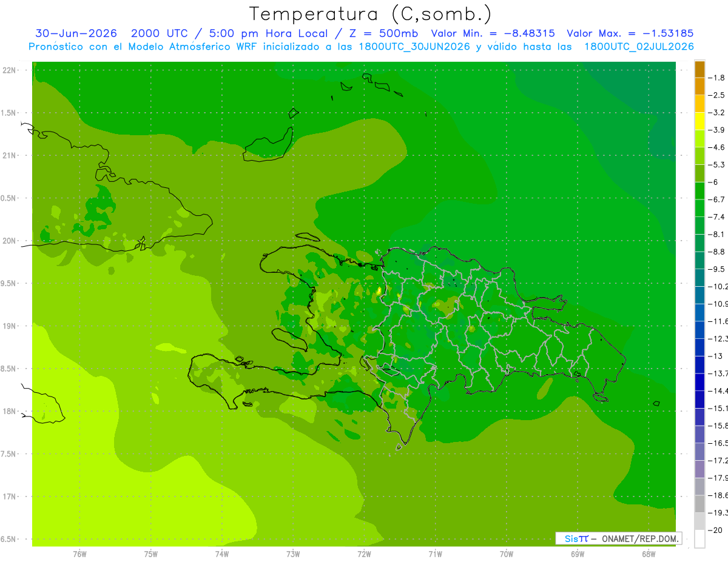
Task: Click the "76W" longitude label
Action: click(79, 554)
